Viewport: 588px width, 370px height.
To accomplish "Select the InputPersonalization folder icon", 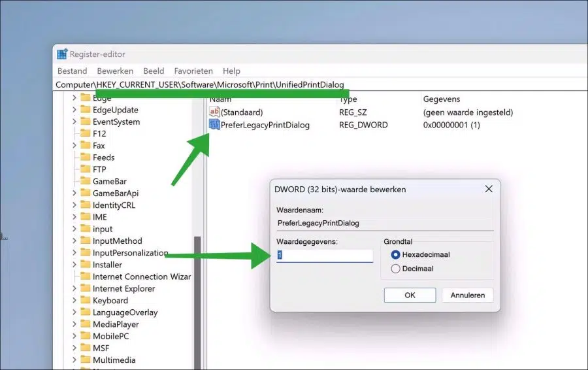I will click(86, 252).
